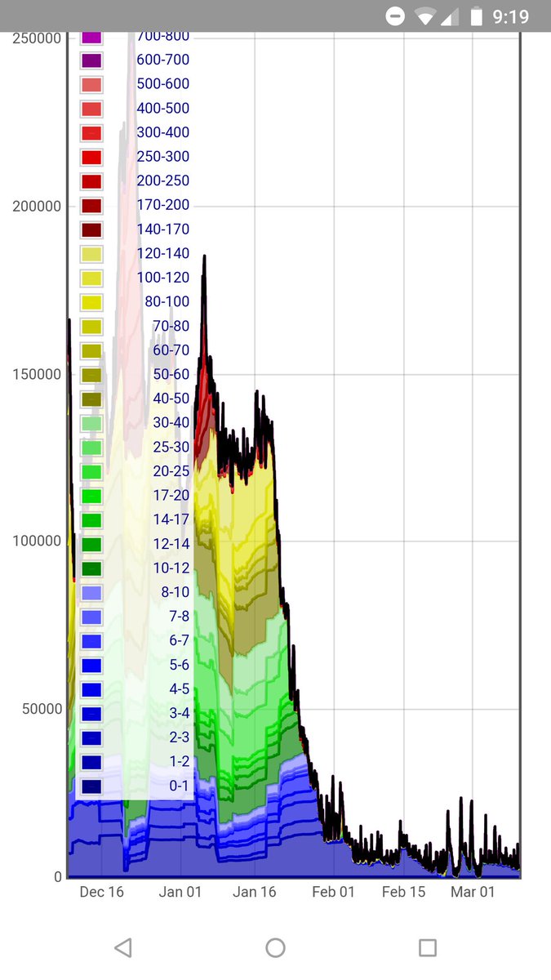Click the 30-40 legend color swatch
The width and height of the screenshot is (551, 980).
91,424
